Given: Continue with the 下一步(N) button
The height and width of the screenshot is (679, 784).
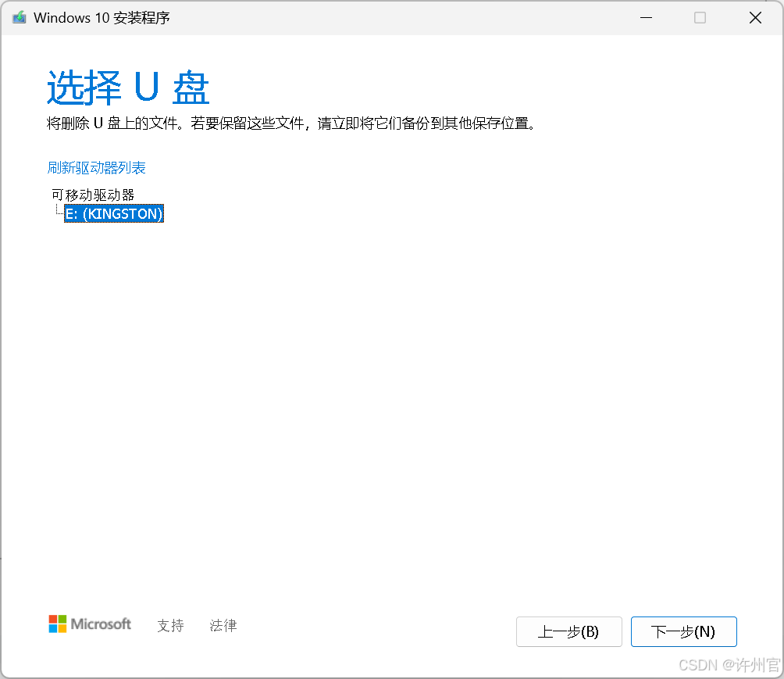Looking at the screenshot, I should pos(683,631).
